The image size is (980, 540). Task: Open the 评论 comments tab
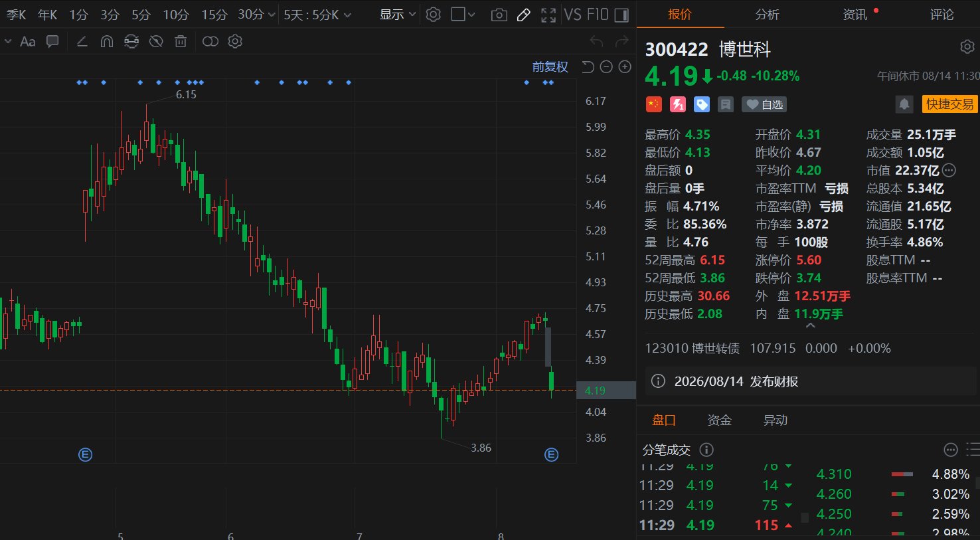tap(941, 15)
